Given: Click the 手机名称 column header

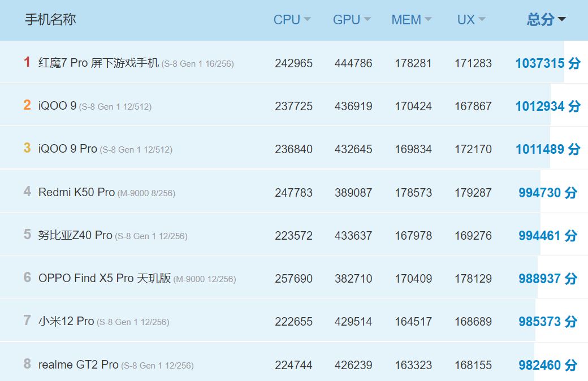Looking at the screenshot, I should click(x=50, y=19).
